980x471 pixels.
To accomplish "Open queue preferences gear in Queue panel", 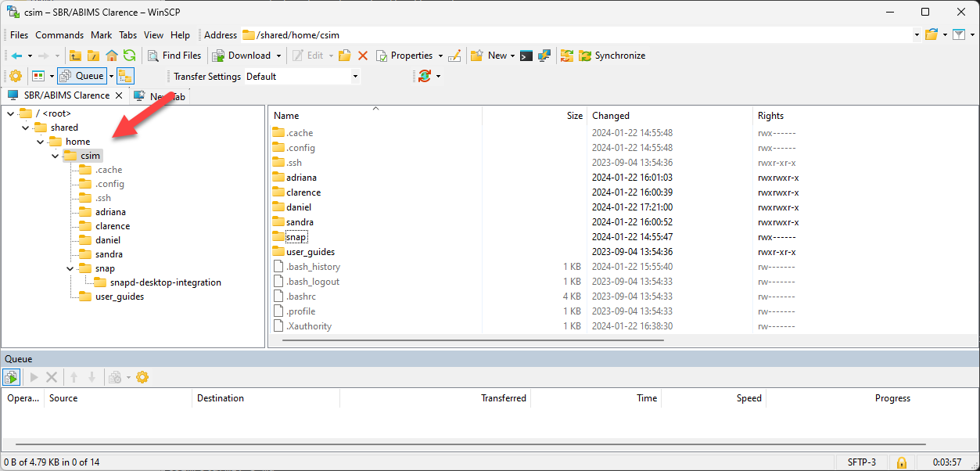I will pyautogui.click(x=142, y=377).
